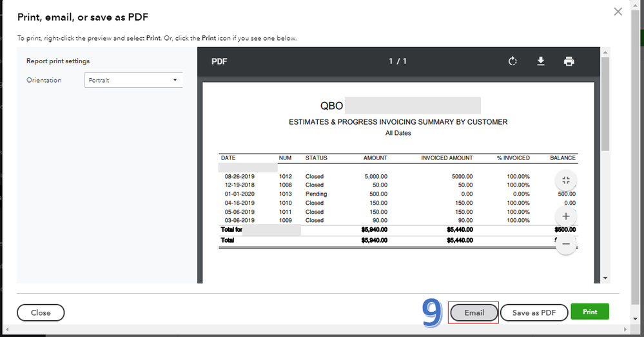Click the BALANCE column header
This screenshot has width=644, height=337.
click(x=563, y=158)
